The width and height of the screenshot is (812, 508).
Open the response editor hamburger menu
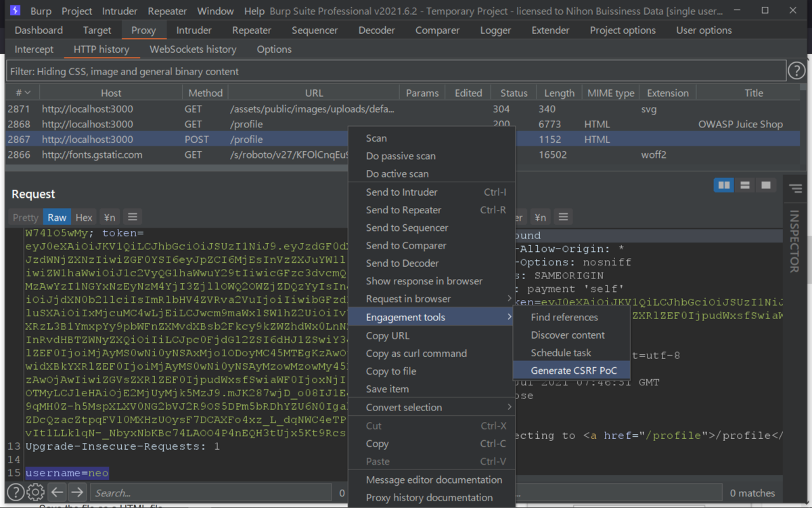point(563,217)
